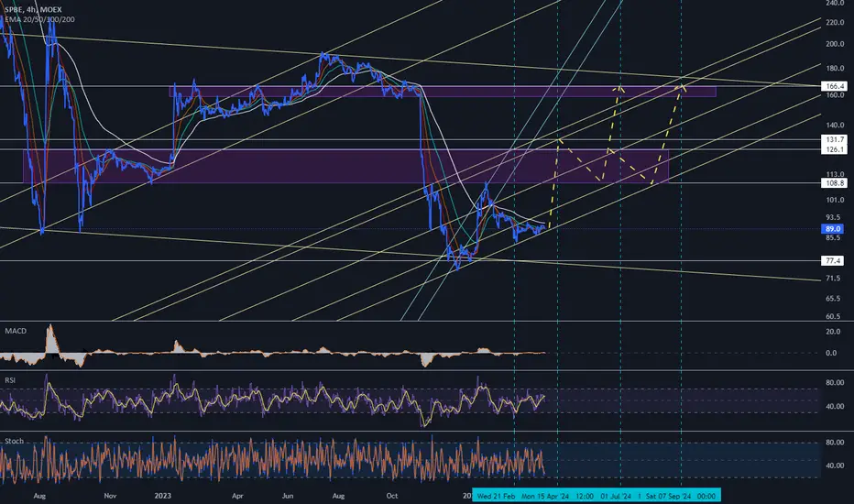This screenshot has width=854, height=504.
Task: Click the 220.0 price axis value
Action: 835,22
